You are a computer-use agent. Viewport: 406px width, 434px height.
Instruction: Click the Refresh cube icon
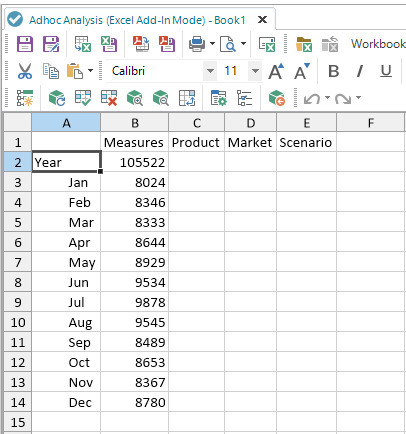pyautogui.click(x=57, y=98)
